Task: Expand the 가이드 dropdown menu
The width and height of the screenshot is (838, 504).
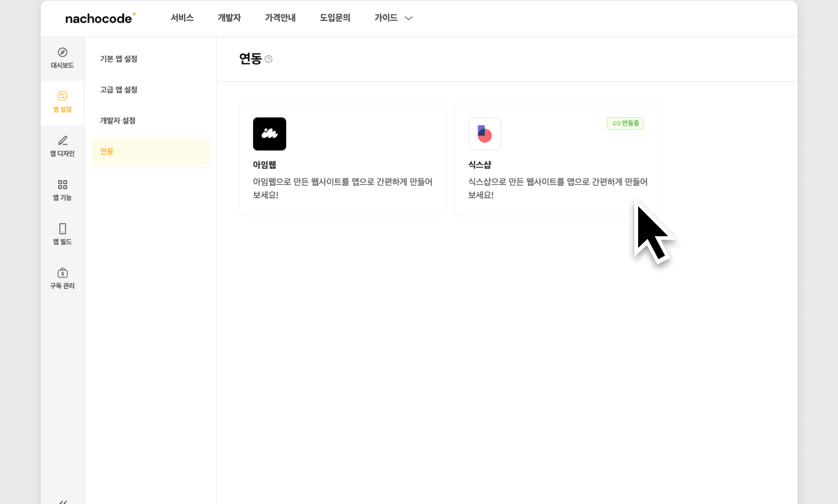Action: click(386, 18)
